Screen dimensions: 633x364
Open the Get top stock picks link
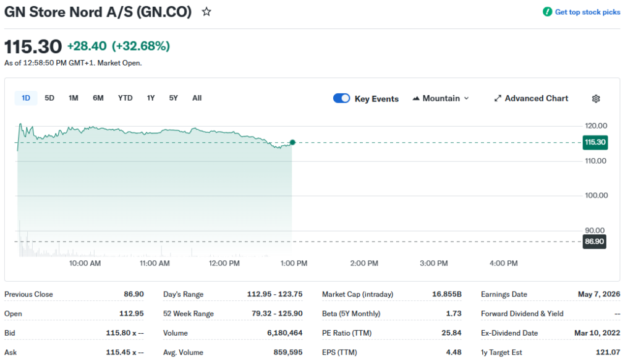(x=587, y=12)
